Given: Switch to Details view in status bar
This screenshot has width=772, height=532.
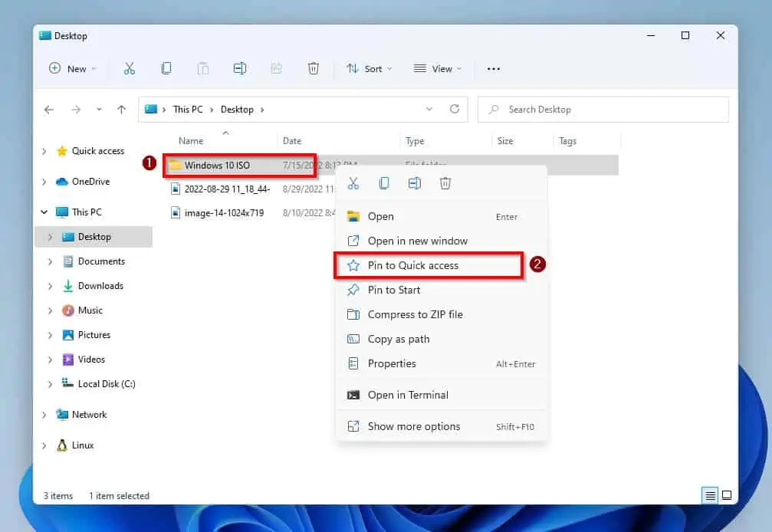Looking at the screenshot, I should coord(709,495).
